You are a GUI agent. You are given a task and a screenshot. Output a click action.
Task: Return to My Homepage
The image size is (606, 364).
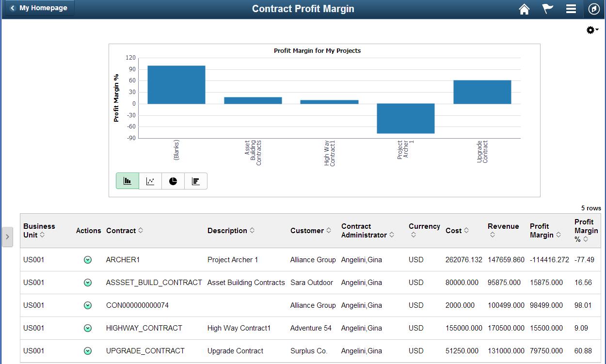(x=38, y=8)
